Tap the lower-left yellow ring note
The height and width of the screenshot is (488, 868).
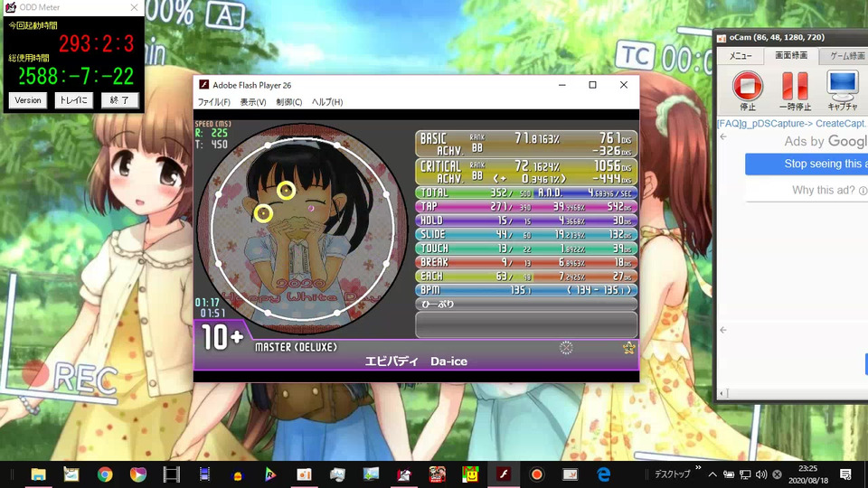tap(263, 213)
